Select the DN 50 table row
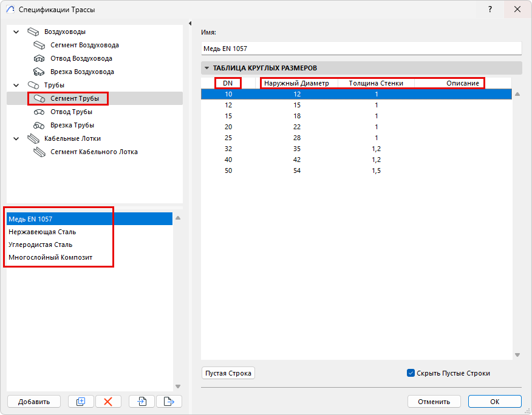This screenshot has height=415, width=532. (356, 170)
